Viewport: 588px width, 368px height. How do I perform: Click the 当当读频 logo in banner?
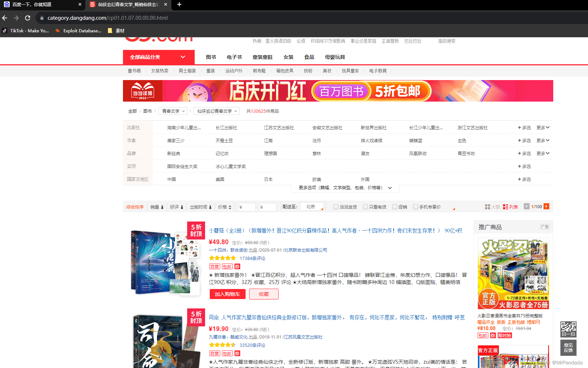[x=143, y=91]
